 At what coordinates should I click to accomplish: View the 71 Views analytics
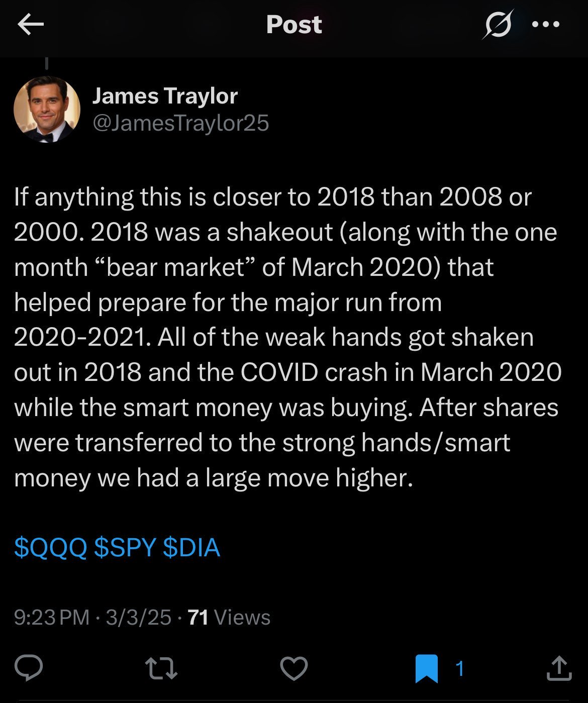229,617
